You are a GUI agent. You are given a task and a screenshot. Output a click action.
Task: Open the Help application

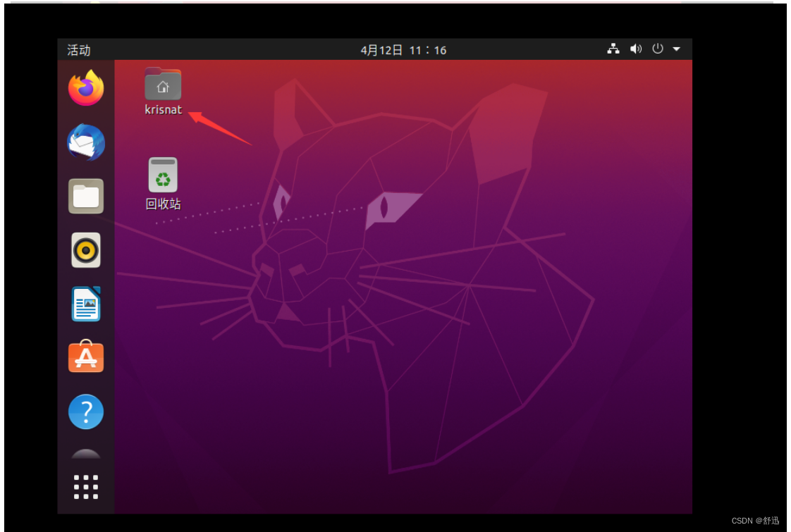point(85,412)
